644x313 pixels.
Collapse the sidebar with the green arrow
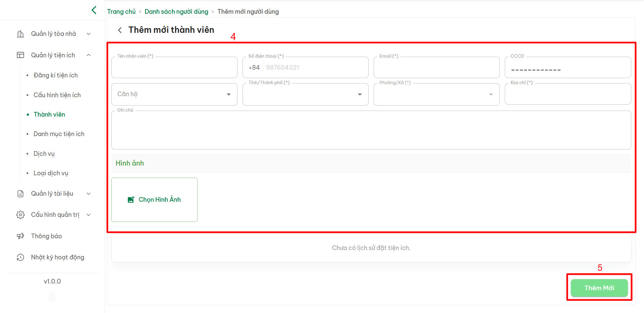(x=94, y=10)
